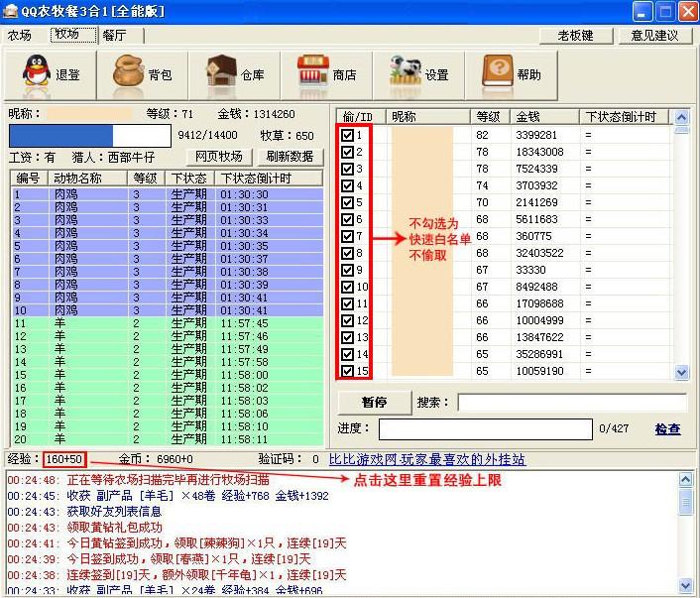Open the 仓库 barn icon
This screenshot has height=598, width=700.
pyautogui.click(x=221, y=70)
